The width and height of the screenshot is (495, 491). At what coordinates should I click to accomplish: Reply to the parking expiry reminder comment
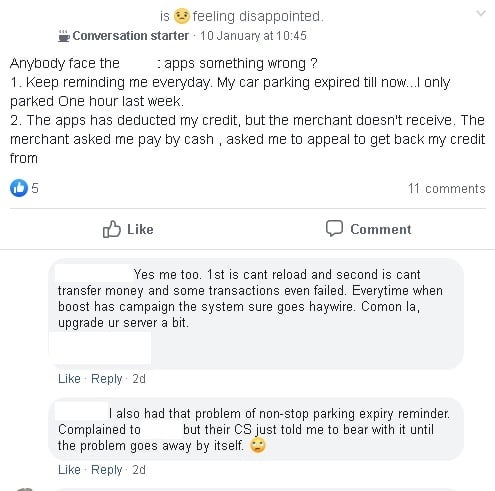coord(107,470)
